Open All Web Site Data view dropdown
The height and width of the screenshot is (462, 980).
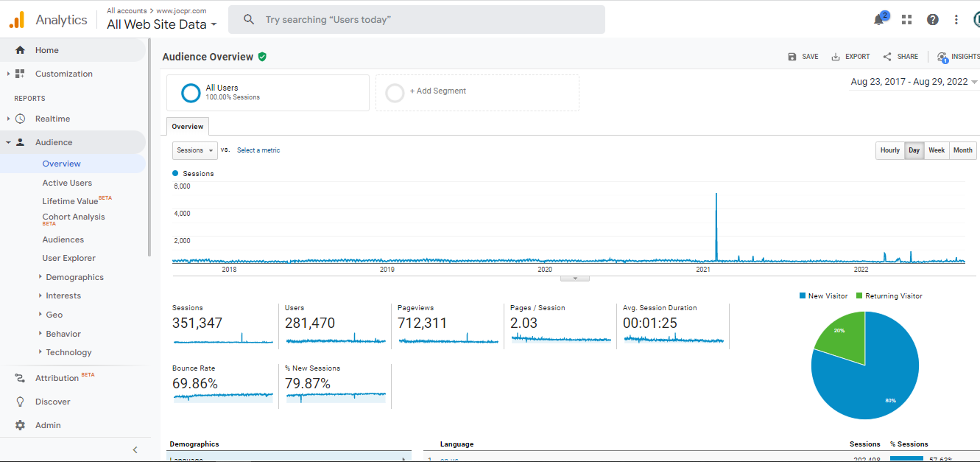[162, 24]
